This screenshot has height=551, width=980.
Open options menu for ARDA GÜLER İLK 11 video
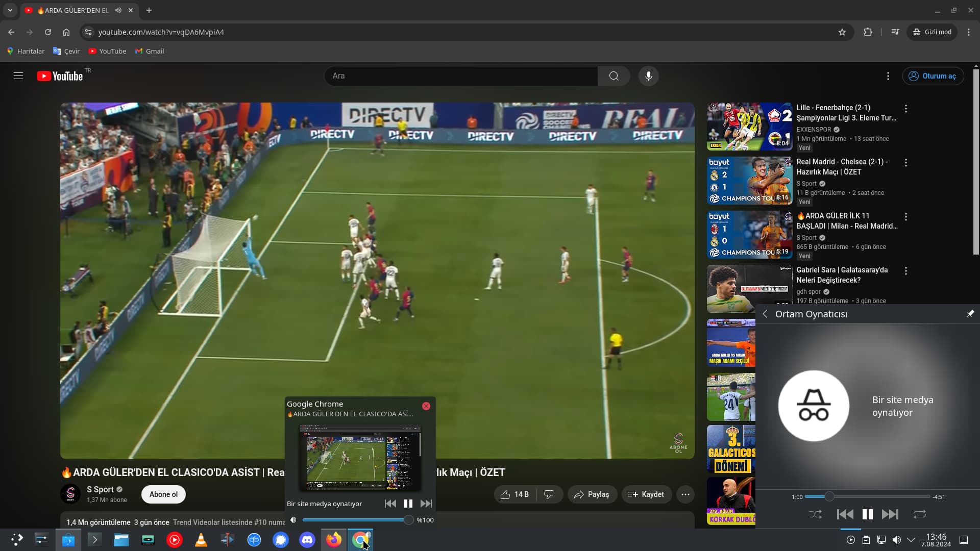coord(906,217)
